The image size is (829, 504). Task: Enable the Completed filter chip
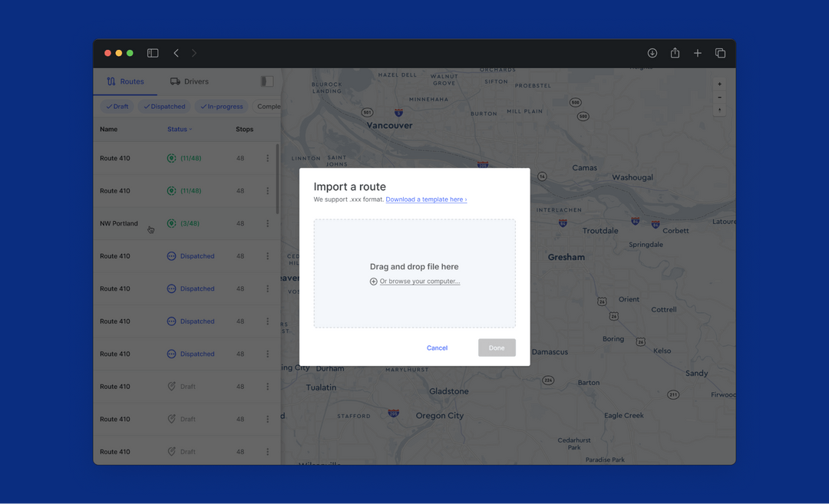(268, 106)
